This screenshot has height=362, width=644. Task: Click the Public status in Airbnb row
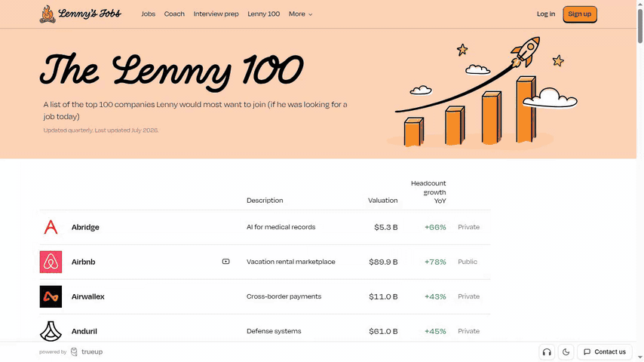click(x=468, y=262)
